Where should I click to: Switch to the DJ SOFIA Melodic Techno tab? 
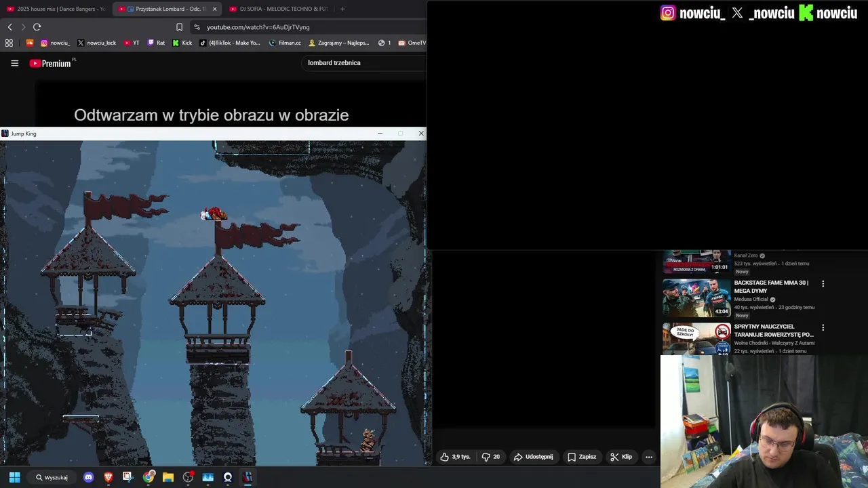point(278,9)
